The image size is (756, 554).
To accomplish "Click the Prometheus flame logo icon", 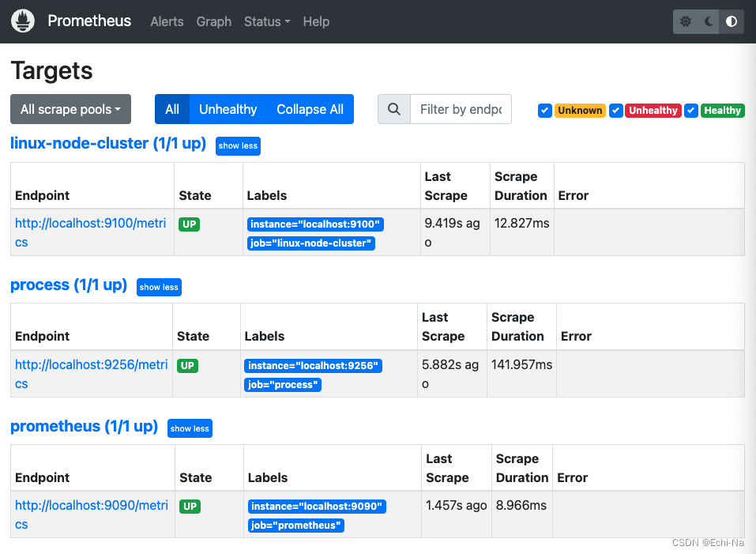I will coord(23,21).
